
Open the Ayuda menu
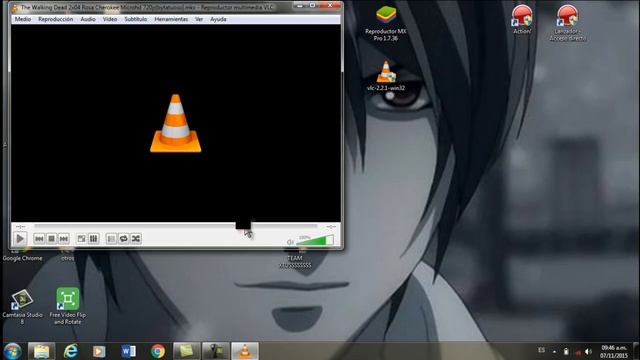[218, 19]
